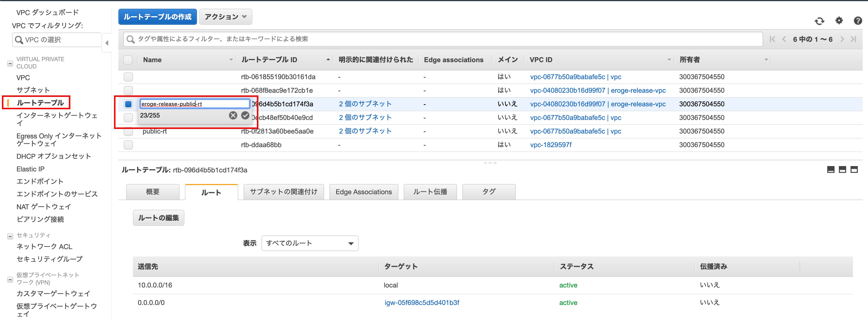This screenshot has width=868, height=320.
Task: Cancel name edit with X icon
Action: click(233, 115)
